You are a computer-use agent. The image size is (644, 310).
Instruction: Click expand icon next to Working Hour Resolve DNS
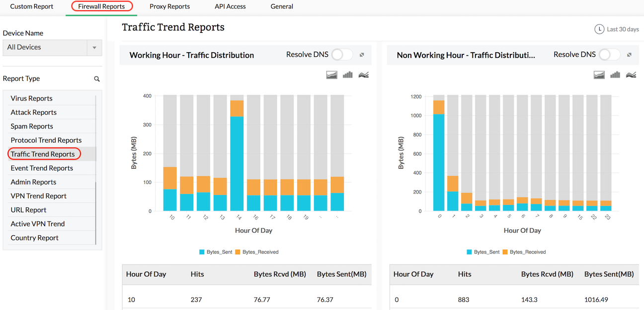click(362, 55)
